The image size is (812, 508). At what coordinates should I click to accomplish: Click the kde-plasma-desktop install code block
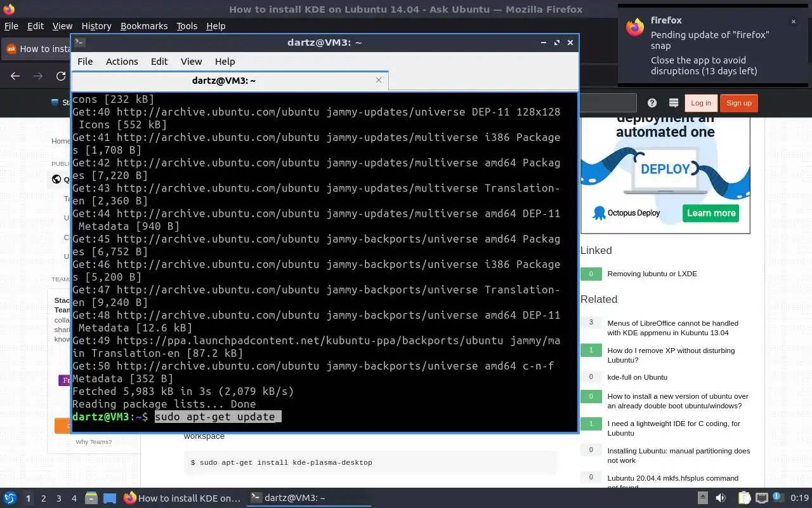370,462
